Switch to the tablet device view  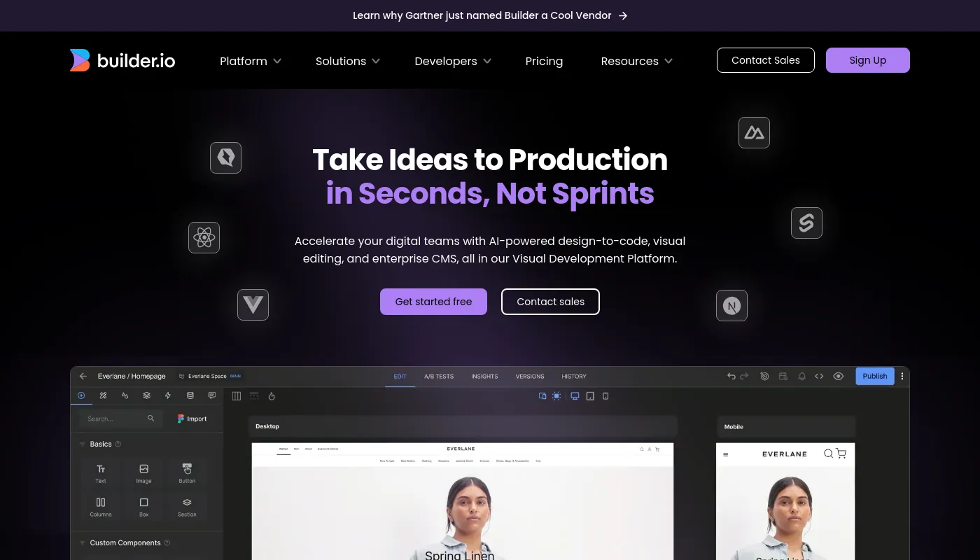point(590,396)
